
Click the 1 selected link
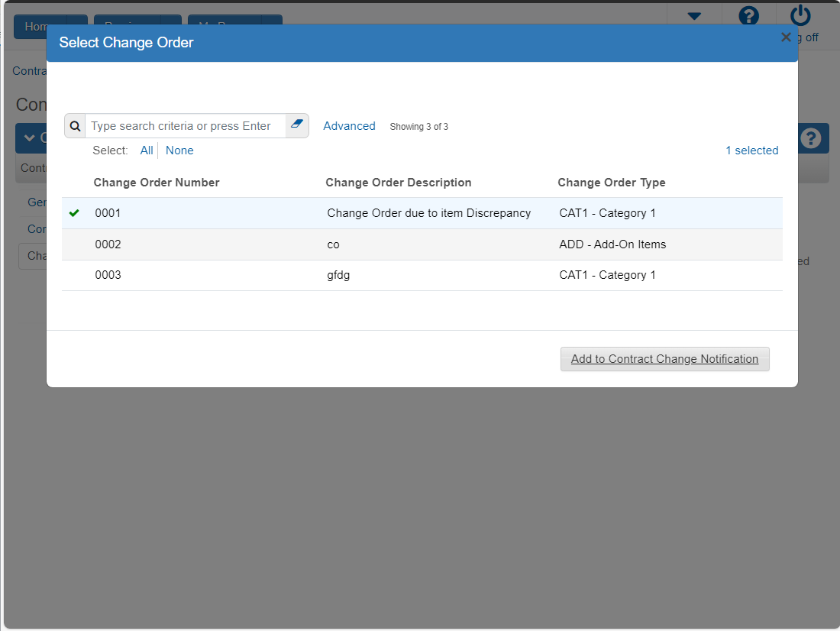751,150
